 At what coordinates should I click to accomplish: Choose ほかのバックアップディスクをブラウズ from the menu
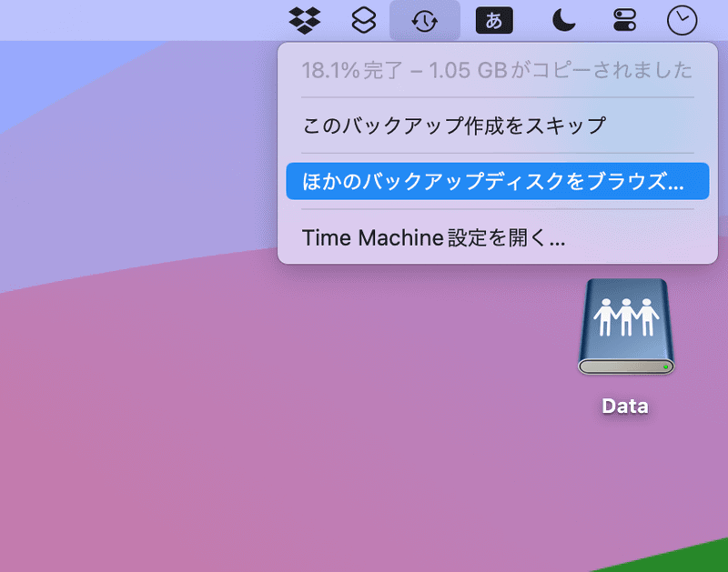click(x=497, y=181)
